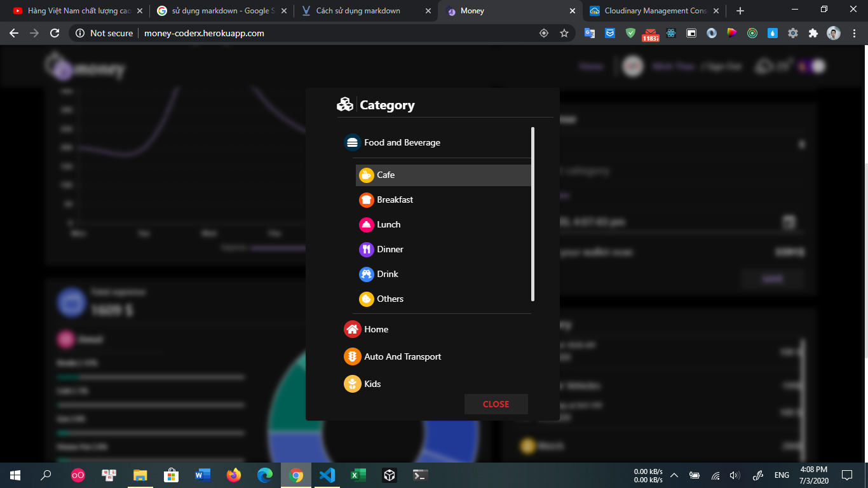This screenshot has height=488, width=868.
Task: Click the Dinner fork-and-knife icon
Action: pos(366,249)
